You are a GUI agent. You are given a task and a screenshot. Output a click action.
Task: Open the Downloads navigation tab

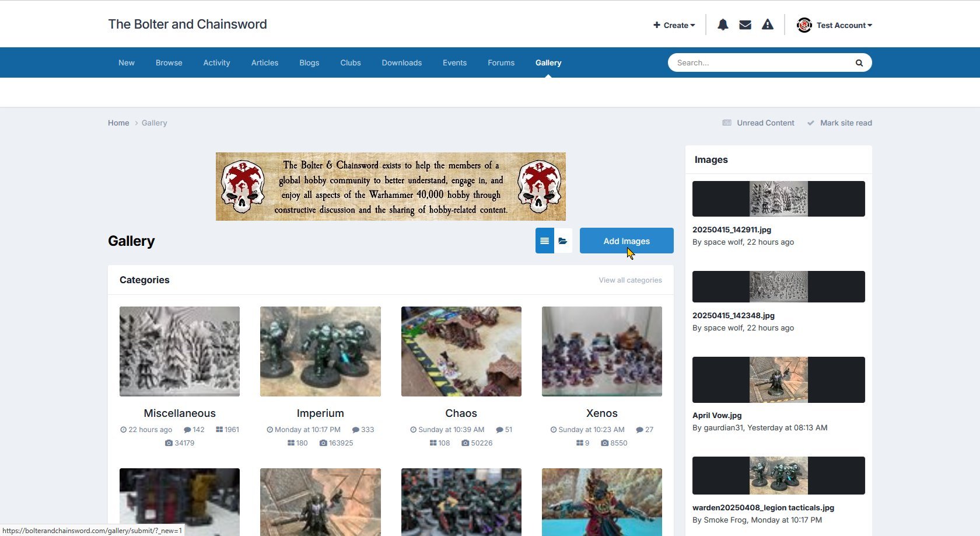[401, 62]
